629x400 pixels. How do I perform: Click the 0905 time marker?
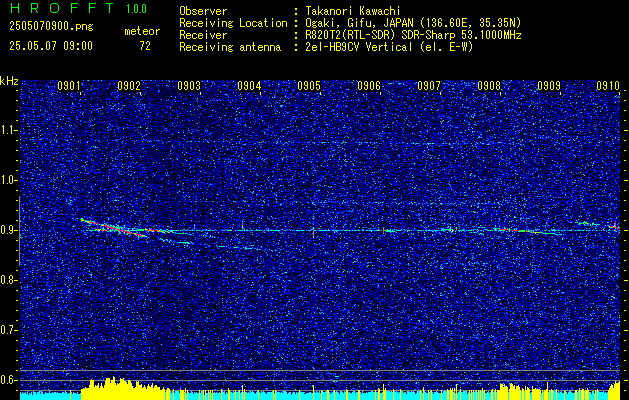click(x=309, y=86)
